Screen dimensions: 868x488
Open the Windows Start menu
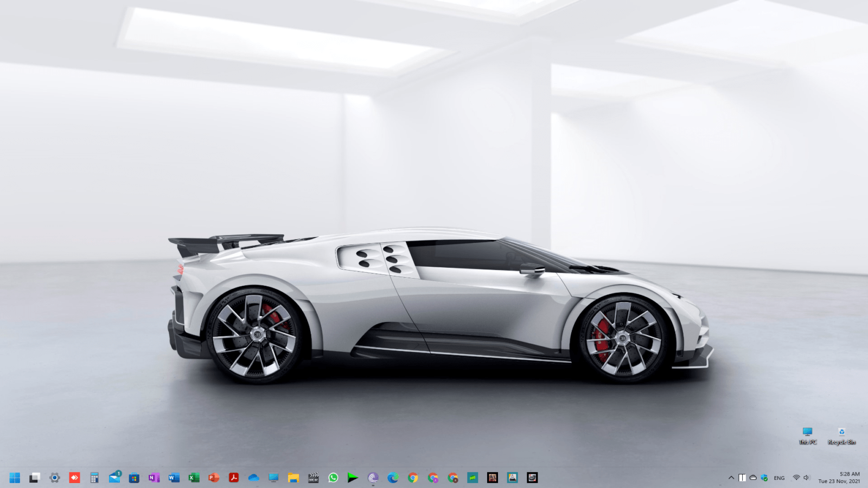coord(15,478)
